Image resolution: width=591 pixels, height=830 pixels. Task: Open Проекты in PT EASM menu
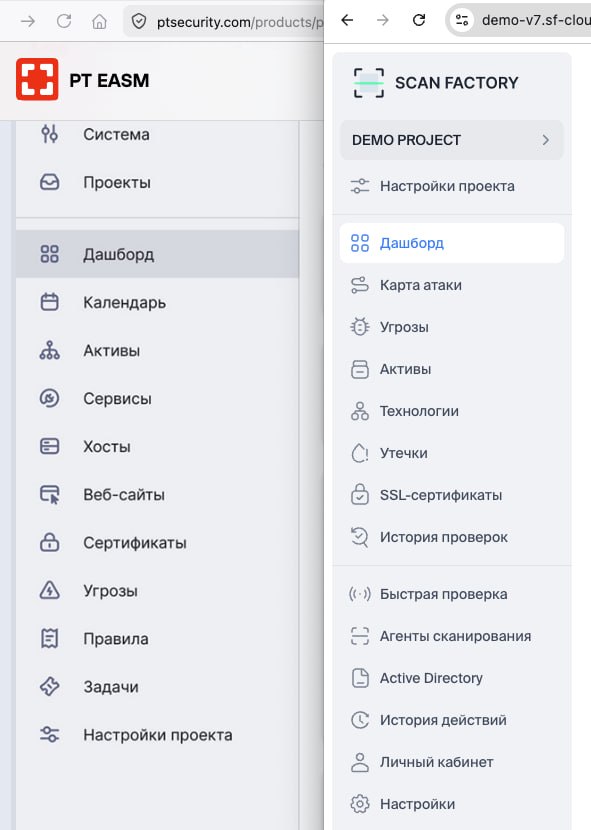pos(157,183)
